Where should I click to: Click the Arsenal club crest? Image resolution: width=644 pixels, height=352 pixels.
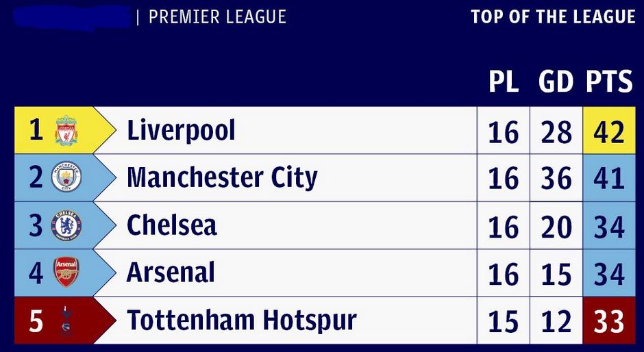[x=66, y=273]
